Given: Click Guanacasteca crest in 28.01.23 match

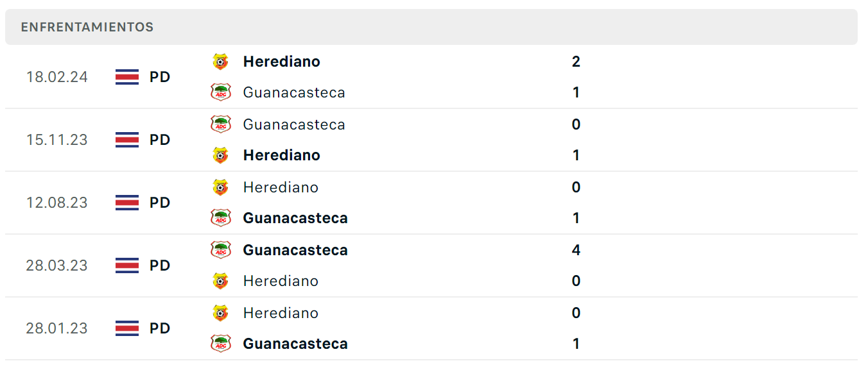Looking at the screenshot, I should 220,344.
